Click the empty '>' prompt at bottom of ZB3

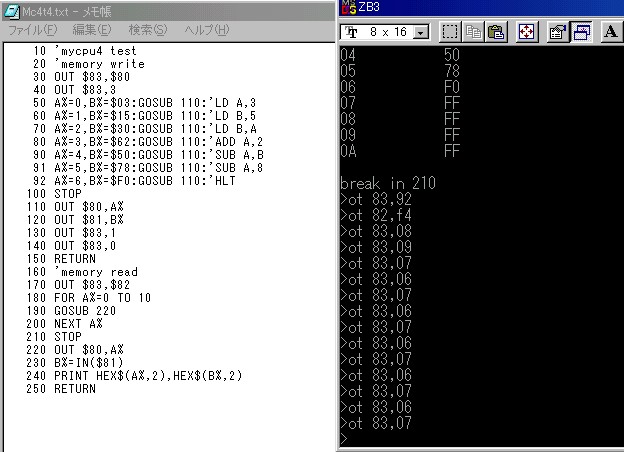[x=344, y=439]
